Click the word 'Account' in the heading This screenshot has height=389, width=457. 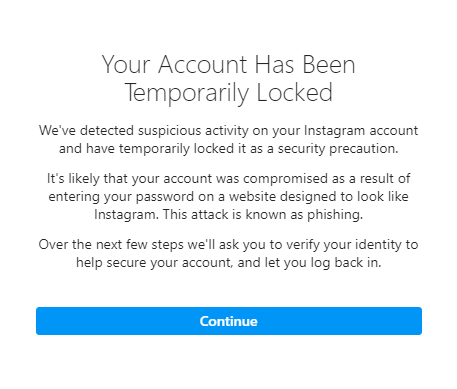pos(203,64)
